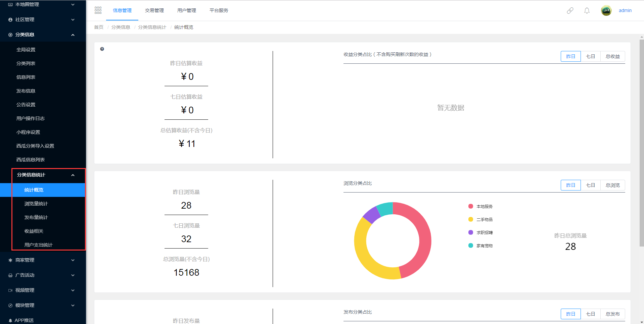Expand the 视频管理 chevron
The width and height of the screenshot is (644, 324).
coord(73,290)
